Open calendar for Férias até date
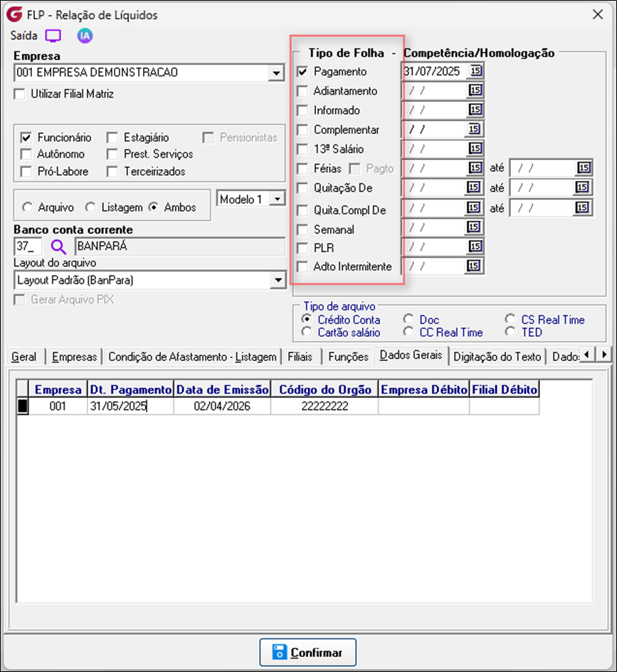 tap(584, 167)
